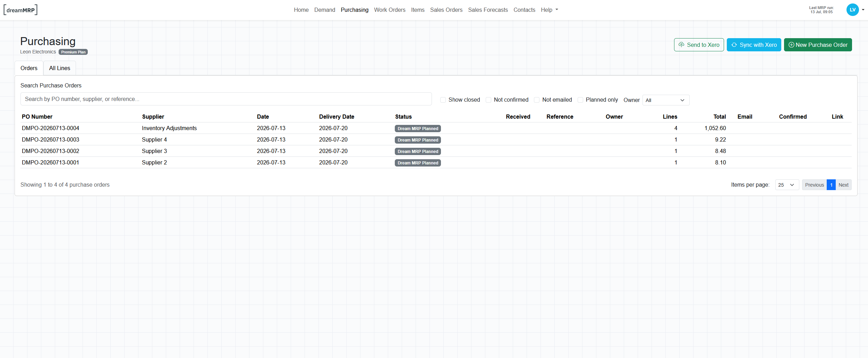Tick the Not confirmed checkbox

[488, 100]
